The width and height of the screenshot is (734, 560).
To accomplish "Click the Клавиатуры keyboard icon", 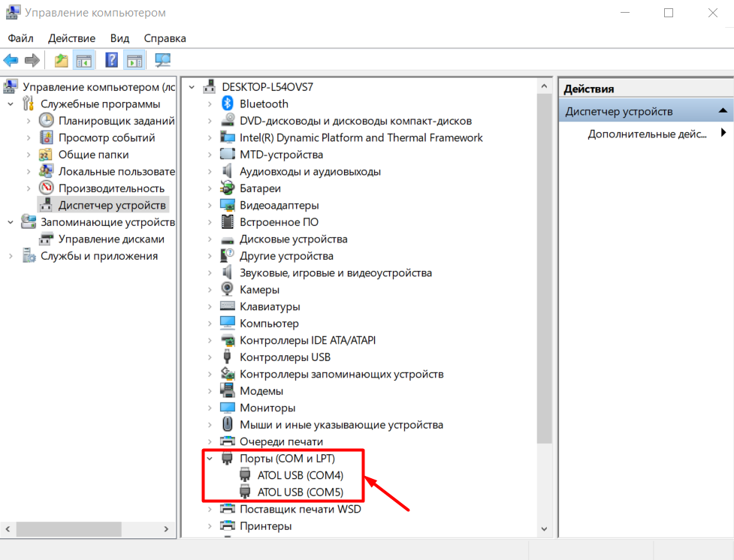I will click(228, 306).
